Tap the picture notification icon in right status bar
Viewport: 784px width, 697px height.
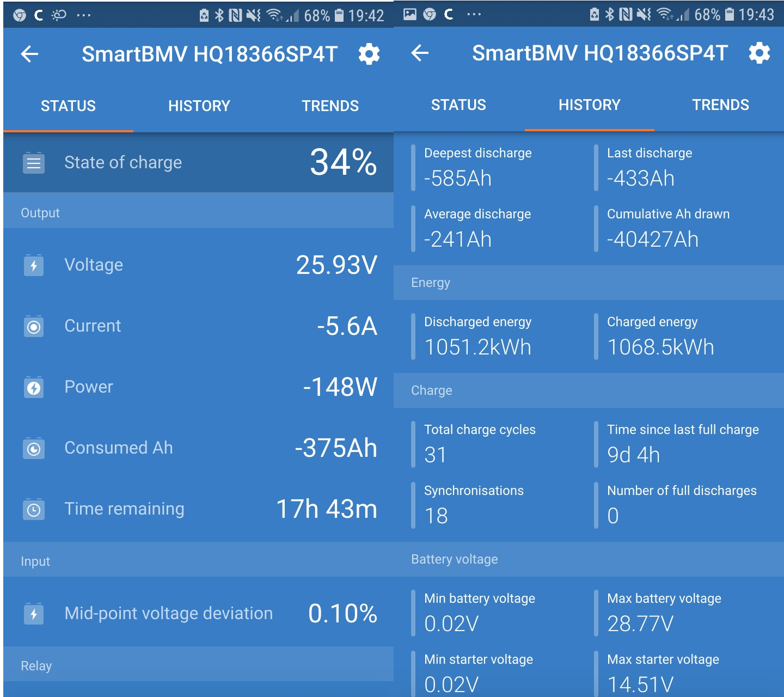pyautogui.click(x=410, y=14)
